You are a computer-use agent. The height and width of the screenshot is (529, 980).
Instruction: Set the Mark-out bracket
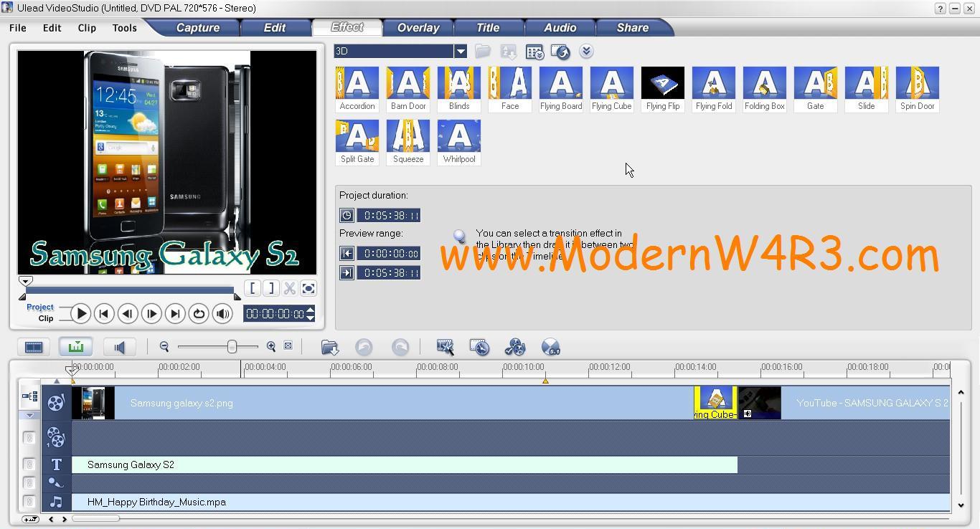point(270,288)
